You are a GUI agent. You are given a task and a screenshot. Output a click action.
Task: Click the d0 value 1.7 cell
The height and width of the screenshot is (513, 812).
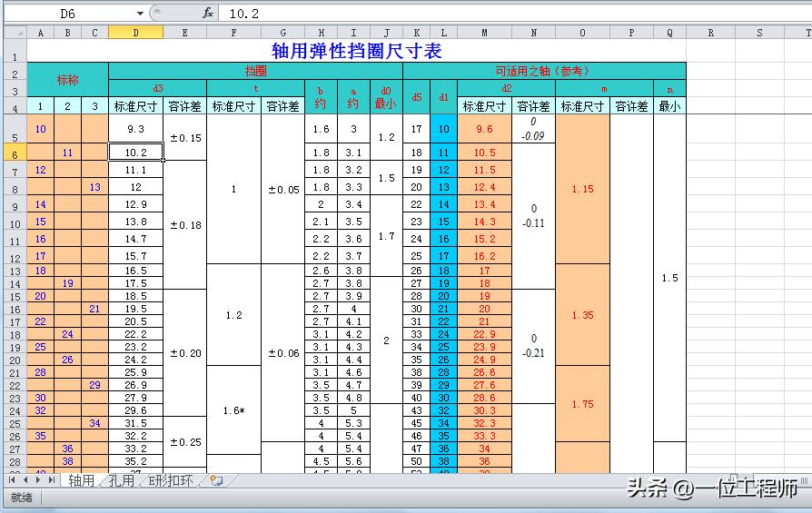point(386,236)
